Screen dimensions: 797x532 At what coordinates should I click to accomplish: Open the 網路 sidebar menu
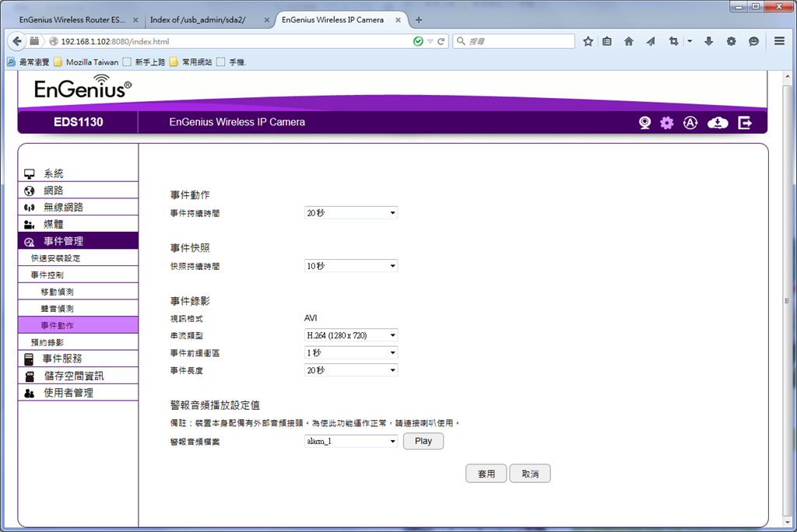coord(78,191)
